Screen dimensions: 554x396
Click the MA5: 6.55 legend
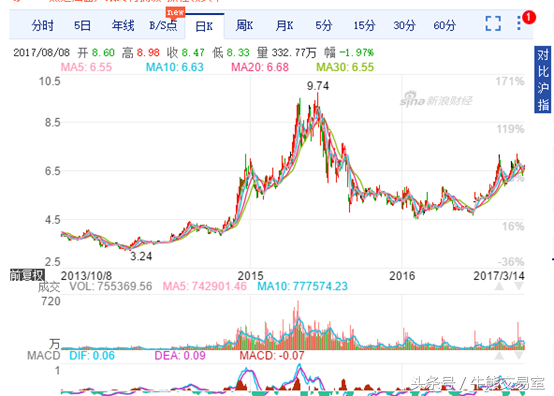pyautogui.click(x=86, y=67)
